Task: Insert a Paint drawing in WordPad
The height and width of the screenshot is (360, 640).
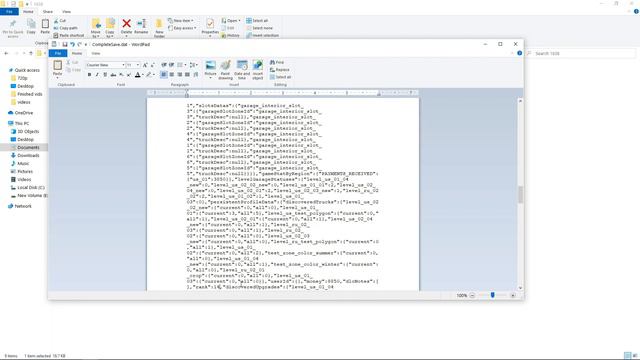Action: 225,69
